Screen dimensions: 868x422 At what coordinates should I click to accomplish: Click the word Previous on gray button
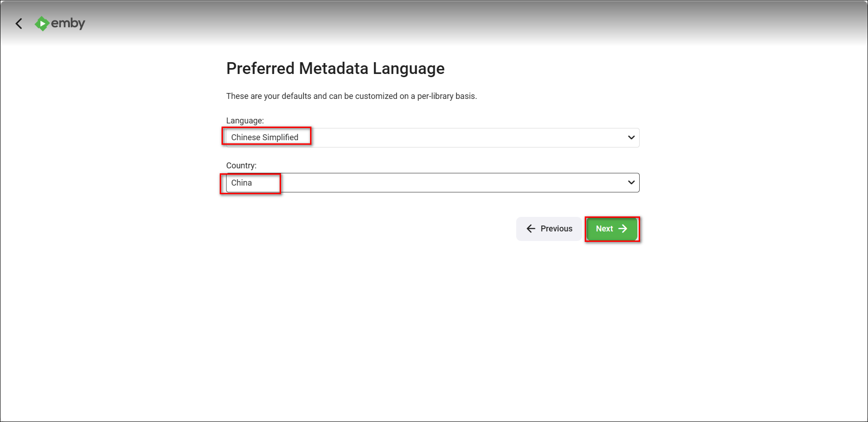tap(556, 229)
